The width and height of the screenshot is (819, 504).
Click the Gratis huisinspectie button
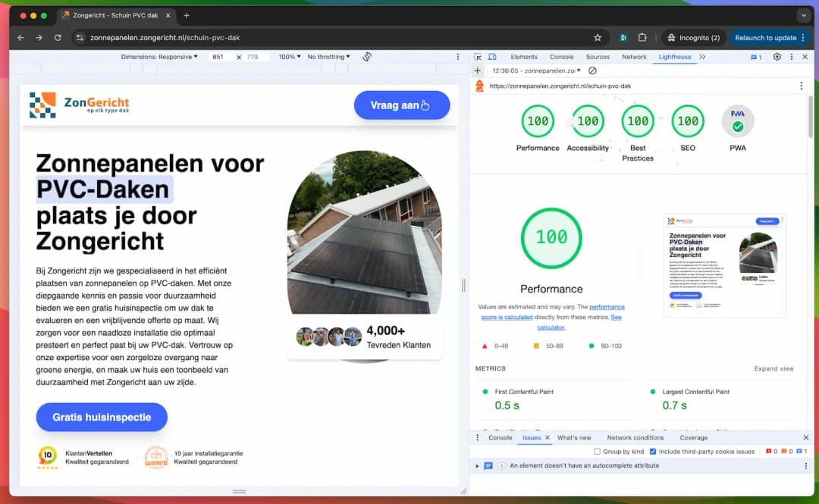[x=102, y=418]
